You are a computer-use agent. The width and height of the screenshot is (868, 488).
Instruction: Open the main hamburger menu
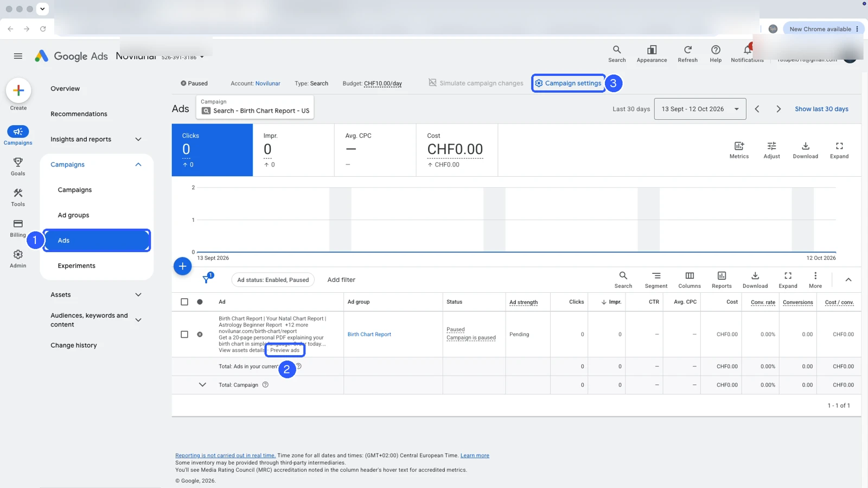(18, 56)
